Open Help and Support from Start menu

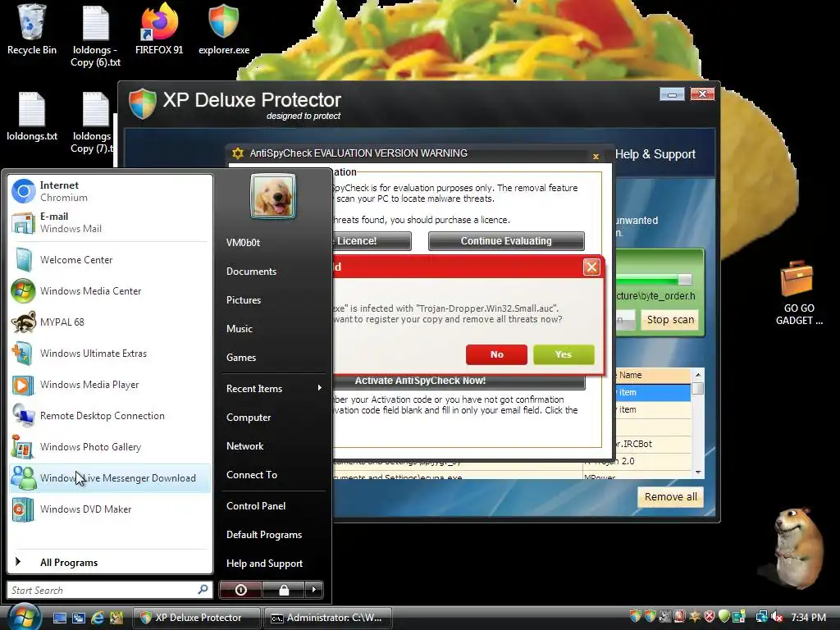[264, 564]
